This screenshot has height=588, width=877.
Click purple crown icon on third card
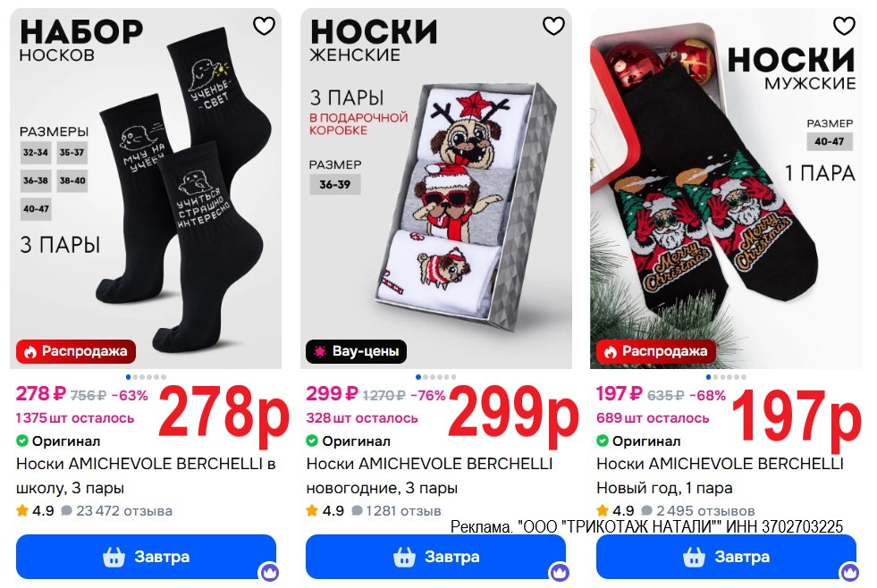849,572
